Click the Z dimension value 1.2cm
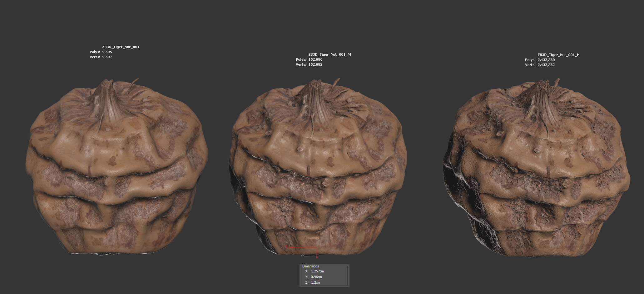The height and width of the screenshot is (294, 644). 315,282
